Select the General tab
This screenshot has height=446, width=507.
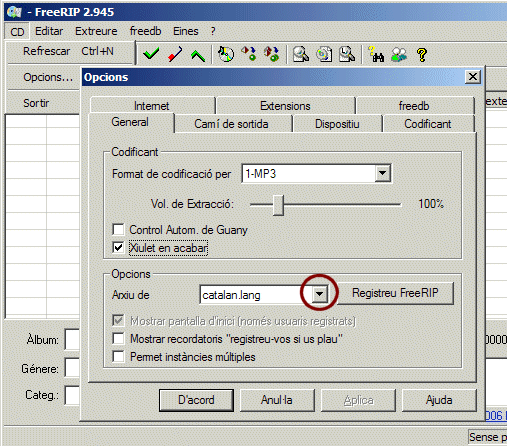130,122
